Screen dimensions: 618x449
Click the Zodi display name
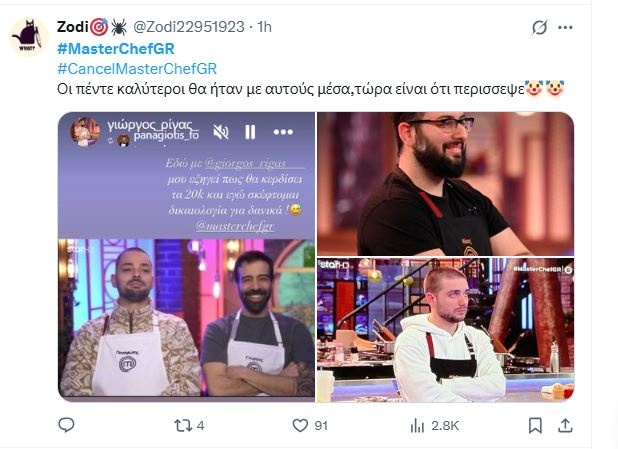(x=73, y=27)
